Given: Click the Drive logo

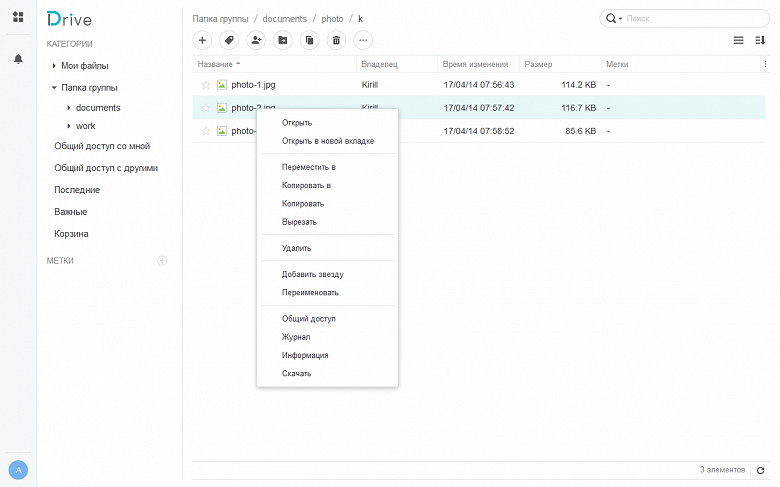Looking at the screenshot, I should pos(70,19).
